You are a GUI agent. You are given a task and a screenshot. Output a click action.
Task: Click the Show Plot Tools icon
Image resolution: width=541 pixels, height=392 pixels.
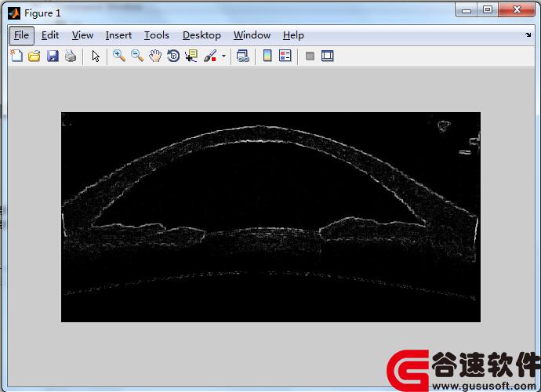[x=328, y=56]
